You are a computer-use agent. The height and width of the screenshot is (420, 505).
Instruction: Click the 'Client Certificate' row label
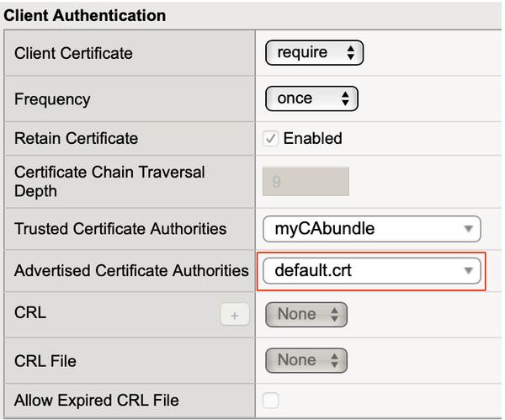(74, 53)
